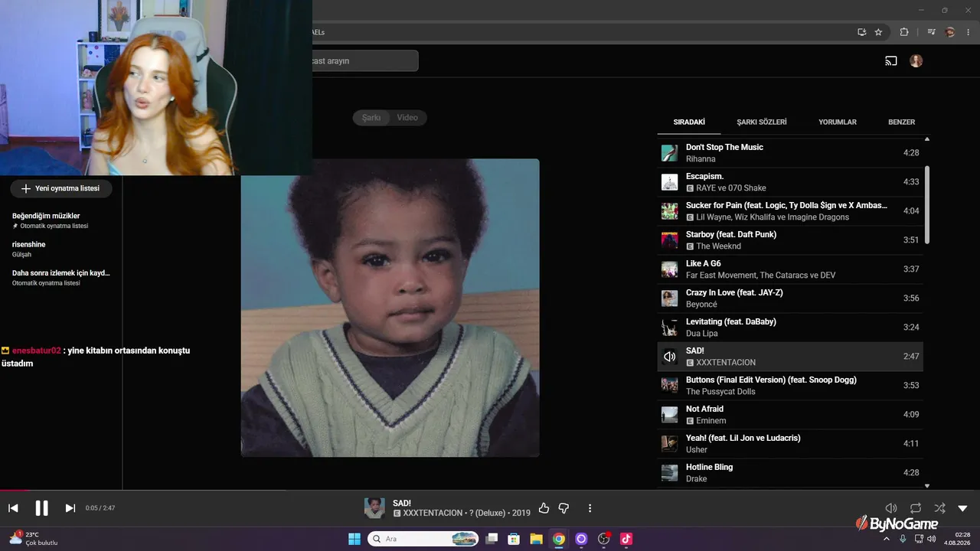Play Sucker for Pain from the queue
This screenshot has width=980, height=551.
(x=790, y=211)
